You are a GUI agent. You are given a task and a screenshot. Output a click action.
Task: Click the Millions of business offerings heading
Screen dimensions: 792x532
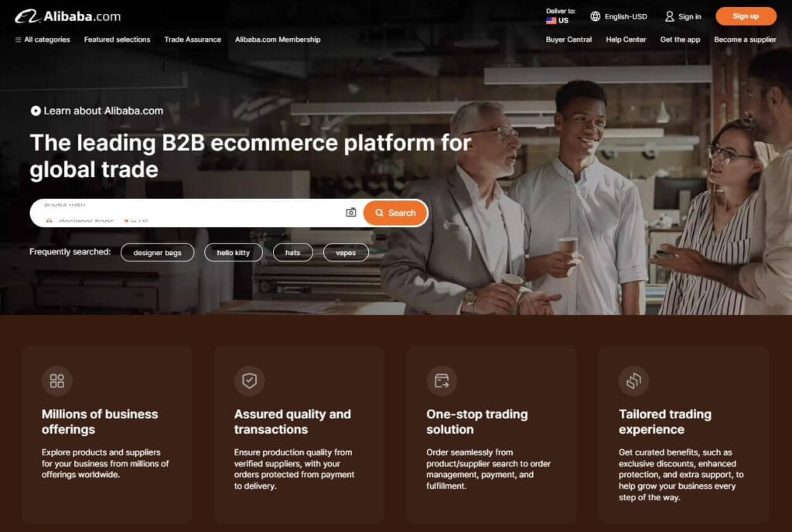coord(100,421)
